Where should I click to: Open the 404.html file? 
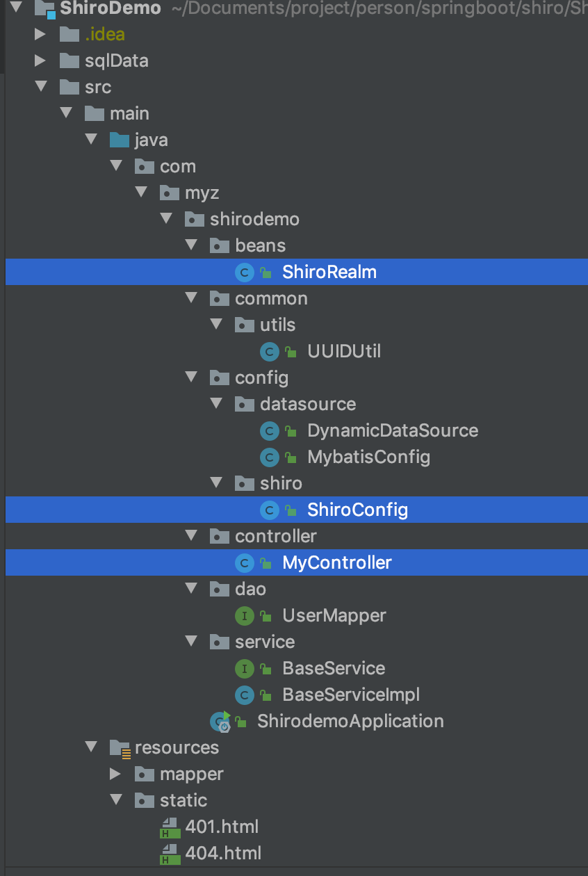click(223, 854)
